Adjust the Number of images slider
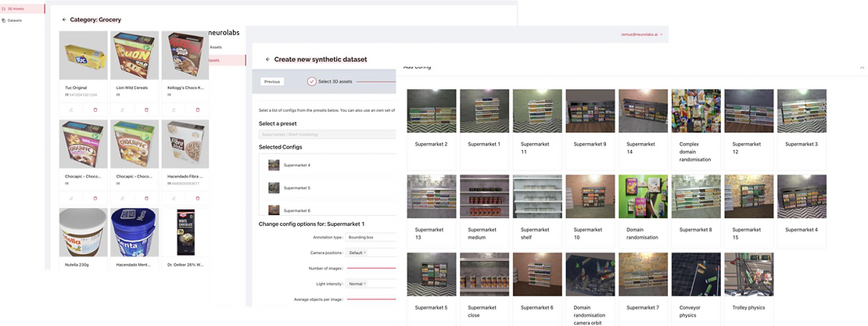 [371, 268]
